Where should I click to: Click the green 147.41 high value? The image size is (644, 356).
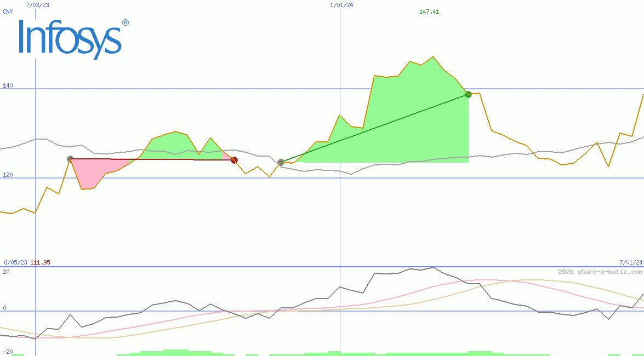click(429, 12)
